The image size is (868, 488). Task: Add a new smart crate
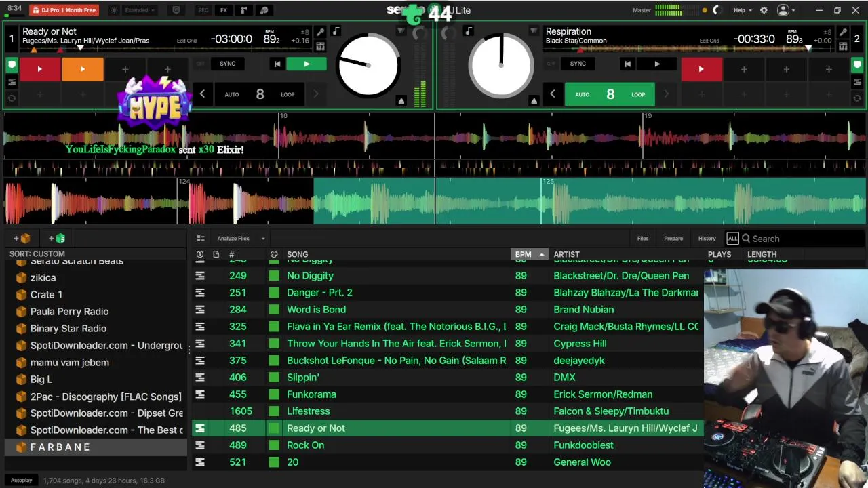click(57, 238)
